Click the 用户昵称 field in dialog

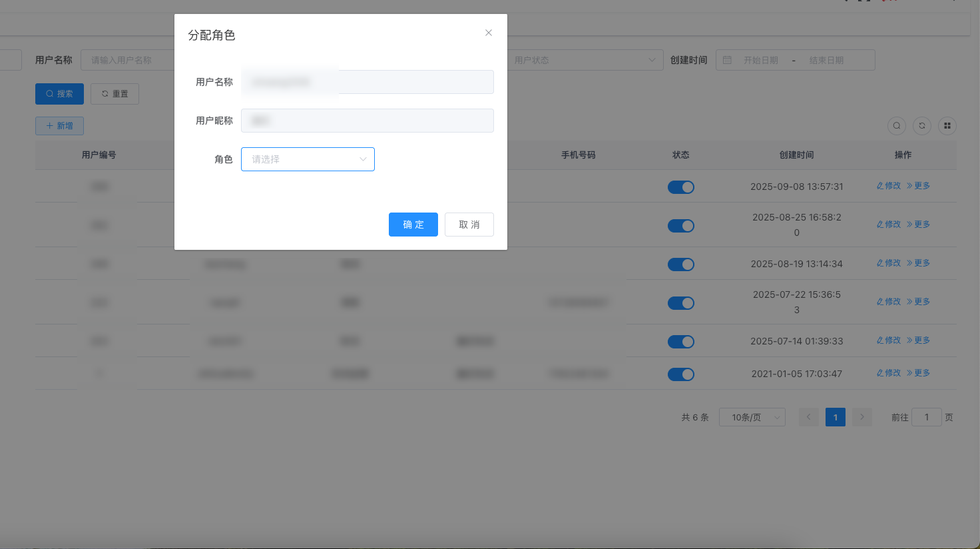(x=367, y=121)
